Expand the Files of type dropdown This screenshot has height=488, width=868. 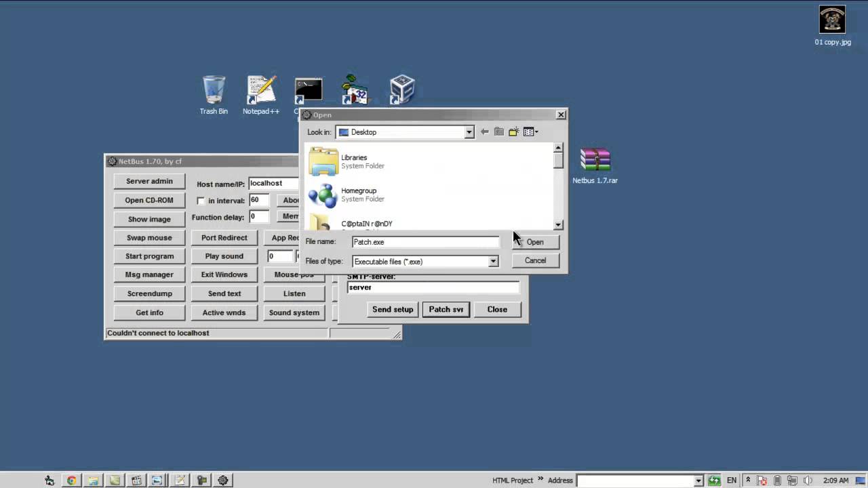[x=493, y=262]
